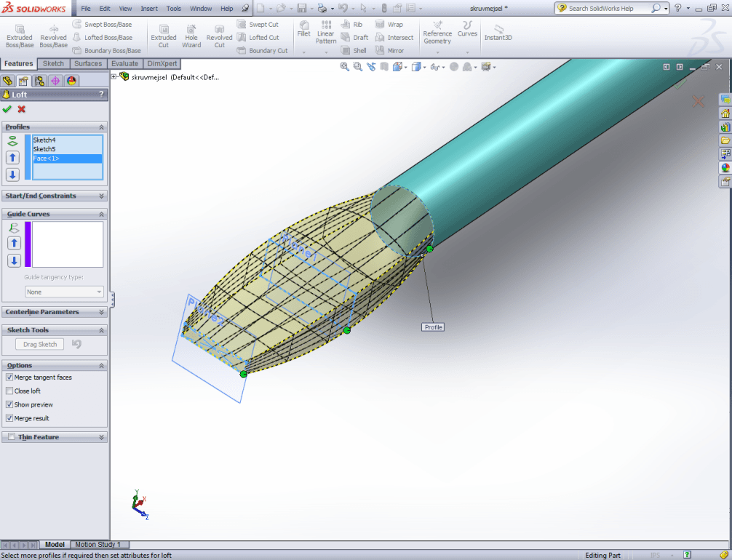Switch to the DimXpert tab
Image resolution: width=732 pixels, height=560 pixels.
click(162, 63)
